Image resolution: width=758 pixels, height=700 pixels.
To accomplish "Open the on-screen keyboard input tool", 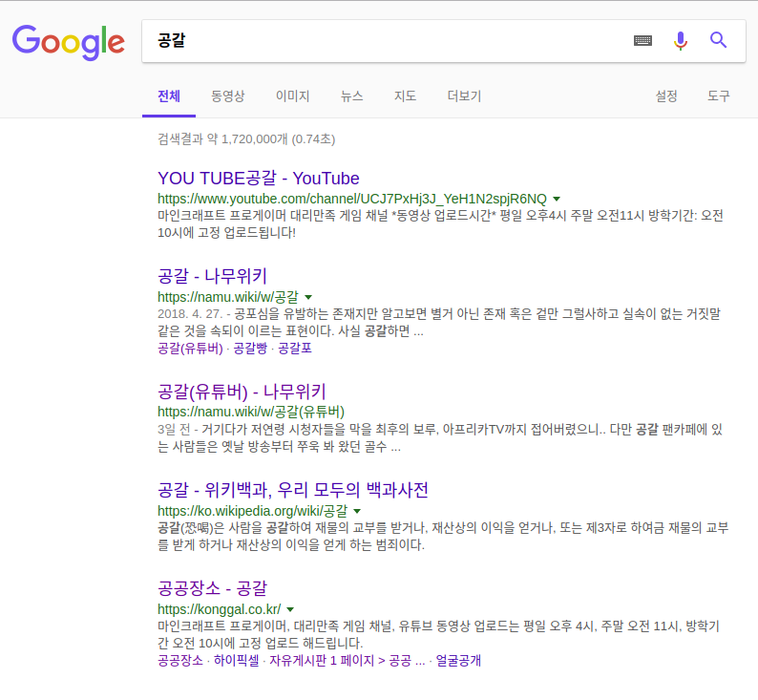I will pos(642,40).
